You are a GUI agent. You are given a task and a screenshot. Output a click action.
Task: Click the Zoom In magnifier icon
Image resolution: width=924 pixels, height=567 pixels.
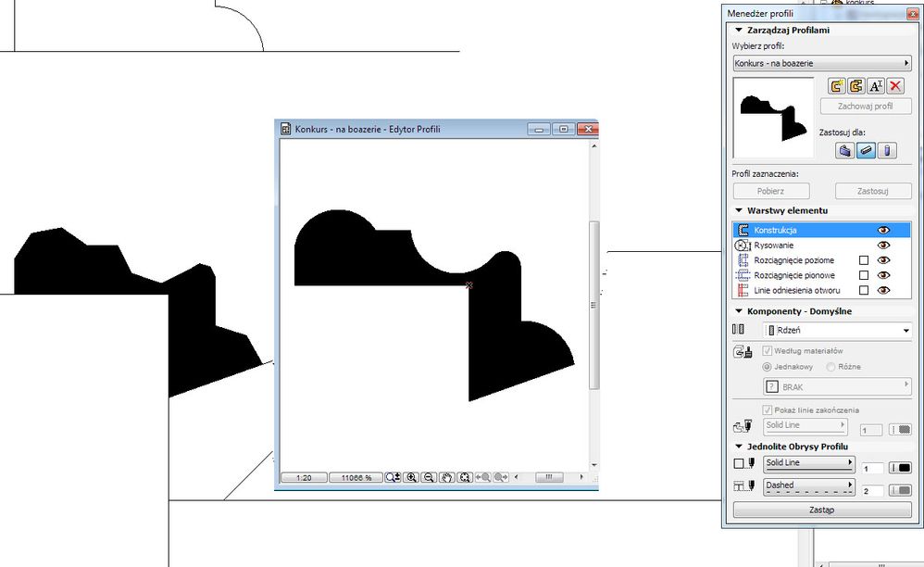[411, 477]
